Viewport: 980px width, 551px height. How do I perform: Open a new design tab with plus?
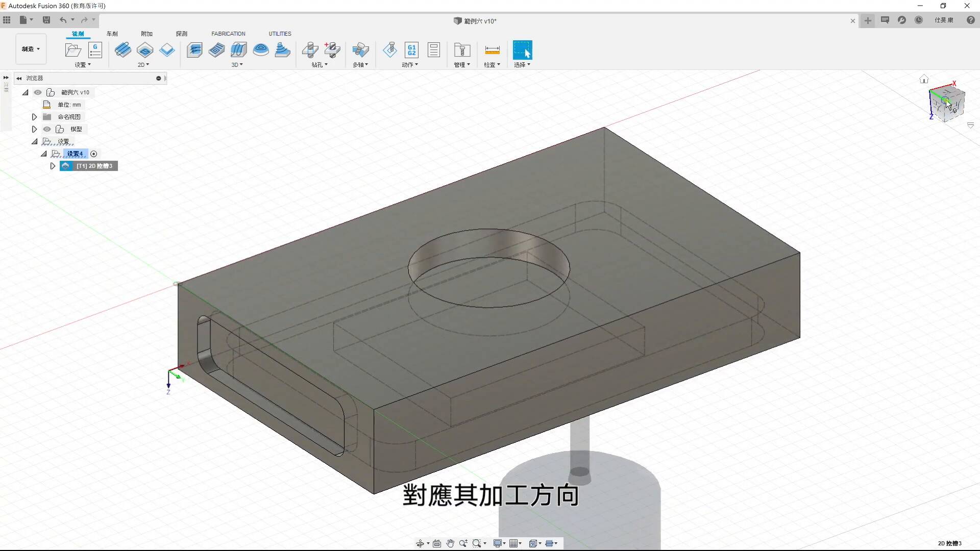click(868, 20)
